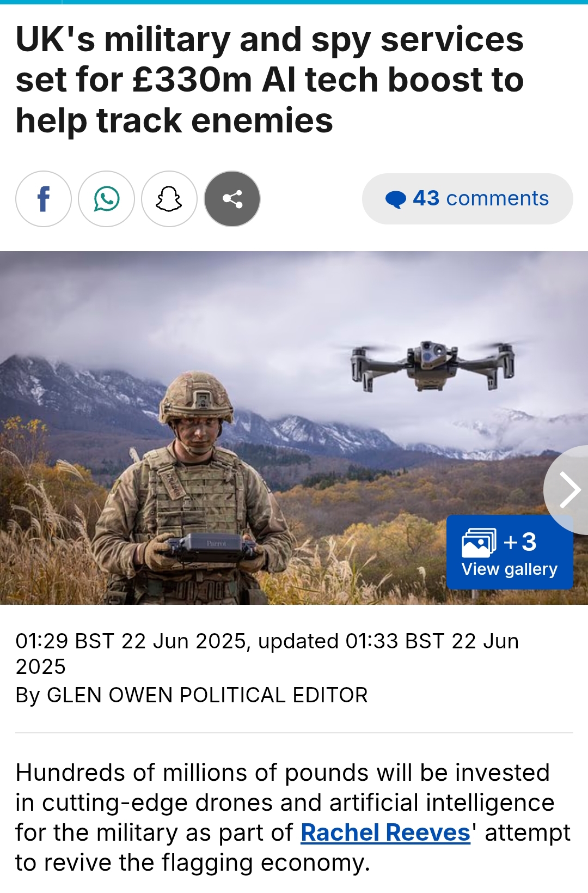The image size is (588, 893).
Task: Tap the stacked photos gallery icon
Action: (x=479, y=543)
